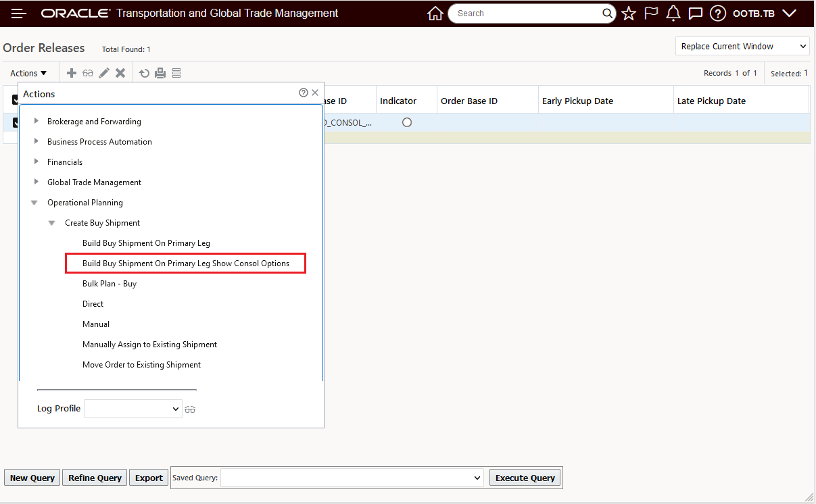Click the Records 1 of 1 text
Screen dimensions: 816x504
pyautogui.click(x=730, y=73)
